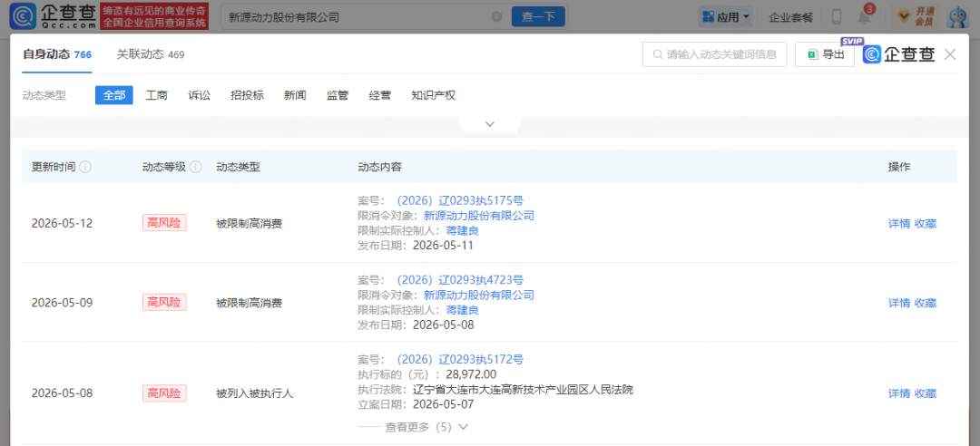The width and height of the screenshot is (980, 446).
Task: Select the 新闻 filter
Action: pos(295,95)
